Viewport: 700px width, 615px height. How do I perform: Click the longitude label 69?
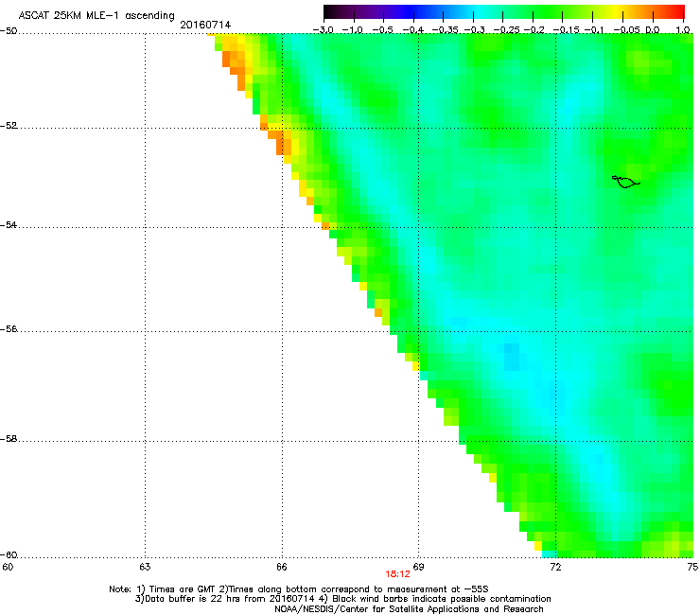(418, 567)
